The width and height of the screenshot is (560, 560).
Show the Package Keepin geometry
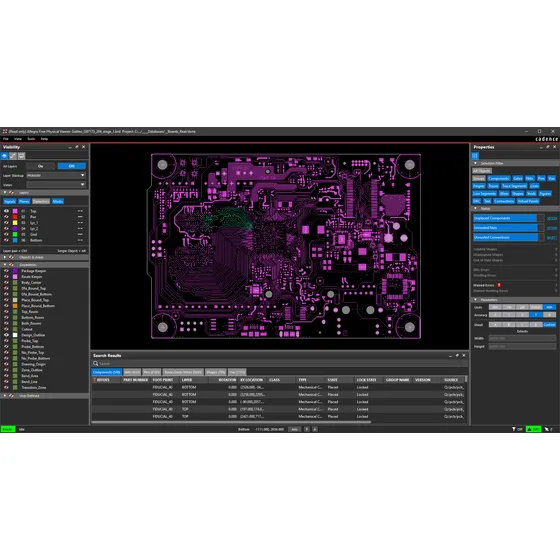coord(6,271)
